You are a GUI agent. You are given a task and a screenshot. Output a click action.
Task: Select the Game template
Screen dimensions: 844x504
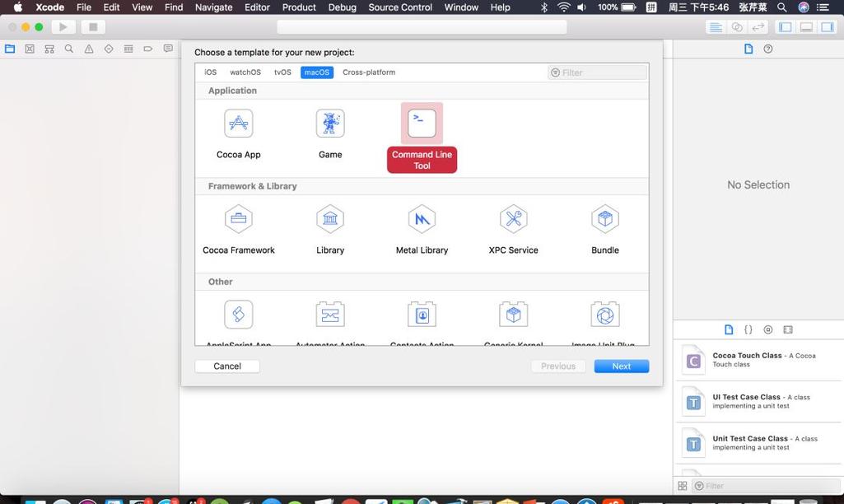[x=330, y=134]
